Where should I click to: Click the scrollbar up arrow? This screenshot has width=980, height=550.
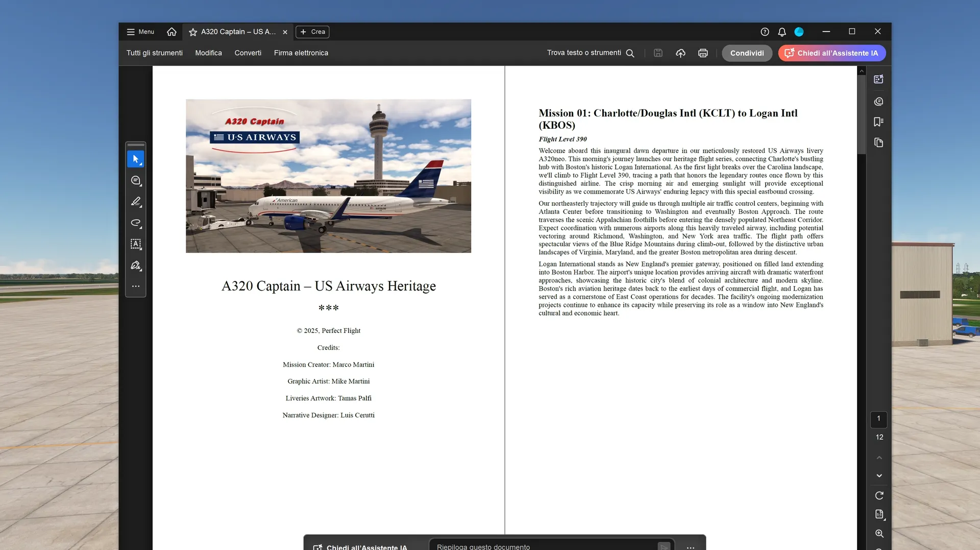pos(862,70)
